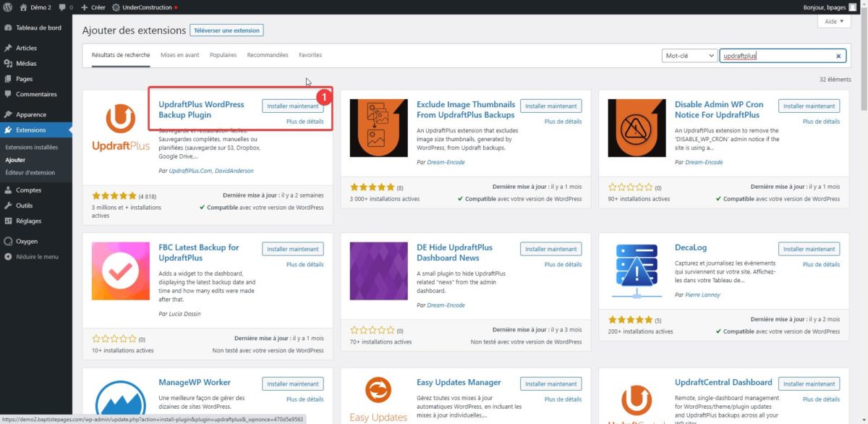Install ManageWP Worker plugin now
The height and width of the screenshot is (424, 868).
[x=293, y=384]
